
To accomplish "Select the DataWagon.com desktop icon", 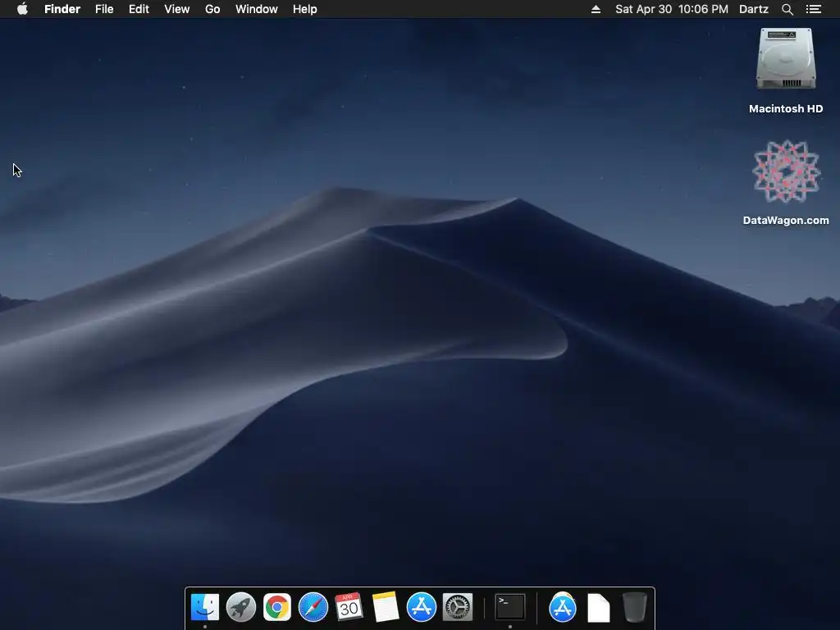I will [x=786, y=171].
